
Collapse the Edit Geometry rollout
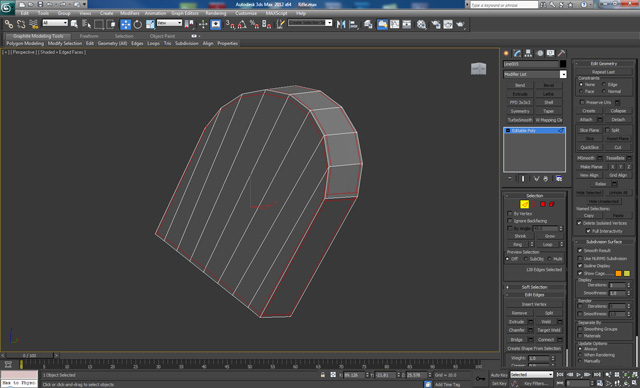pos(604,64)
